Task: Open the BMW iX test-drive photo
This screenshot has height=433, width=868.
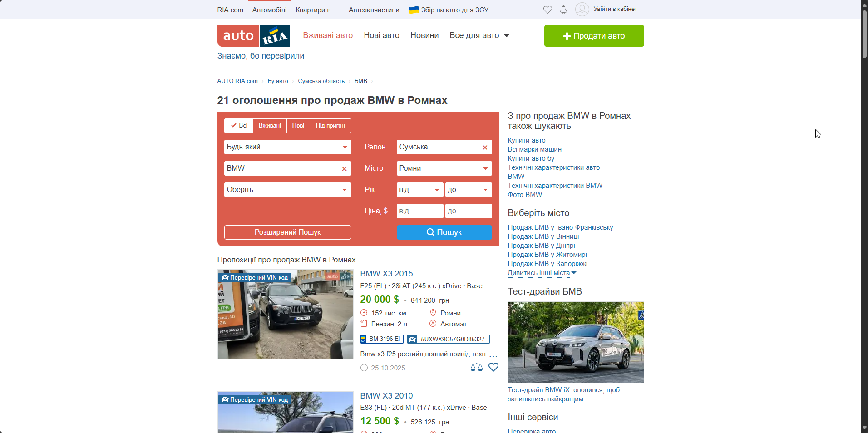Action: pyautogui.click(x=576, y=342)
